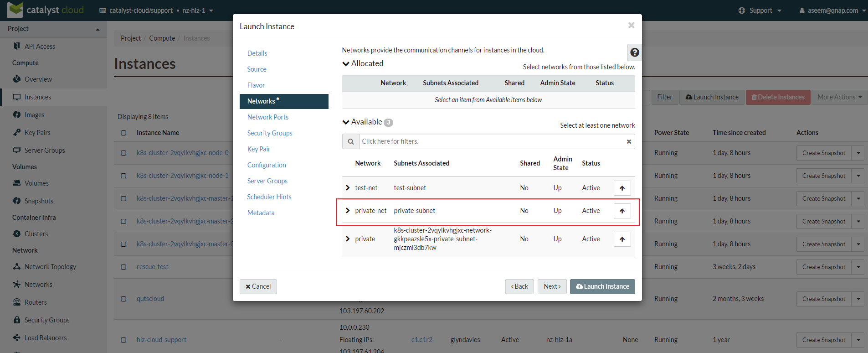Switch to the Security Groups step
Image resolution: width=868 pixels, height=353 pixels.
pos(270,133)
